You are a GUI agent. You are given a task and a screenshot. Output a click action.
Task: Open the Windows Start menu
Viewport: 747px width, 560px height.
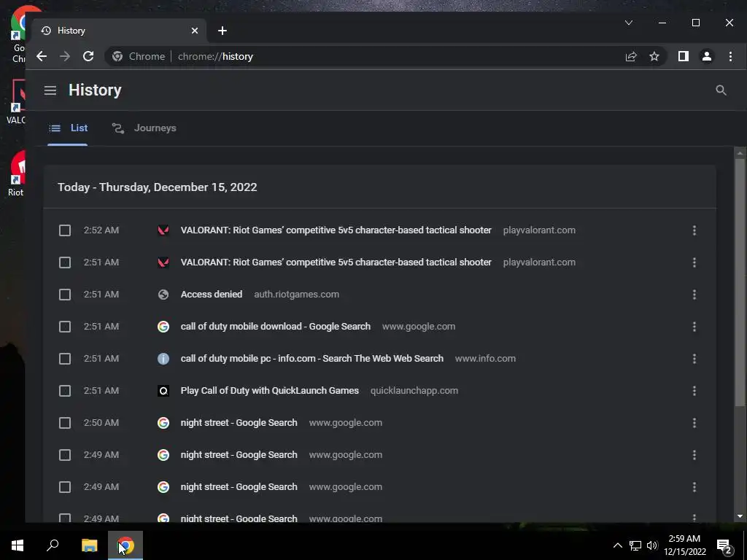[x=18, y=545]
